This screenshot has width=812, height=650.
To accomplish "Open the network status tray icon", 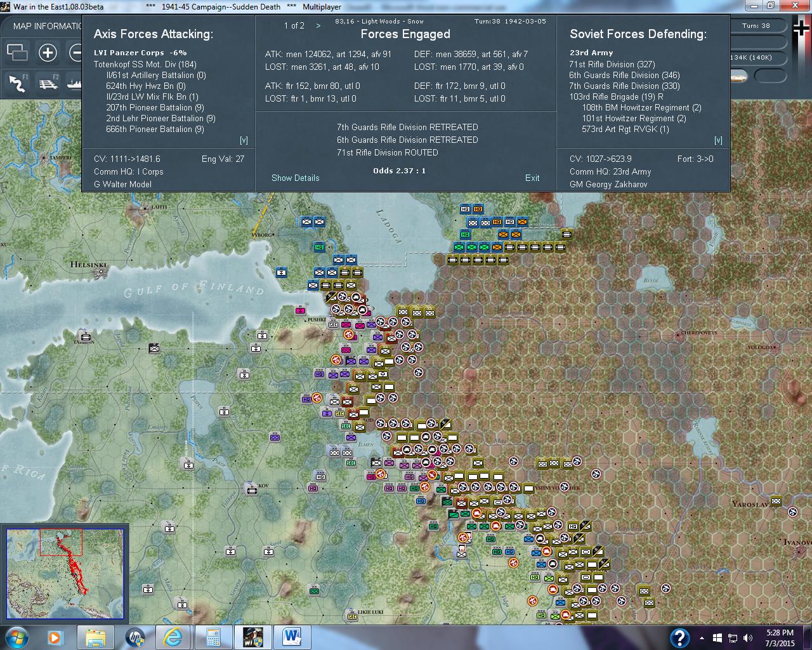I will pyautogui.click(x=732, y=638).
